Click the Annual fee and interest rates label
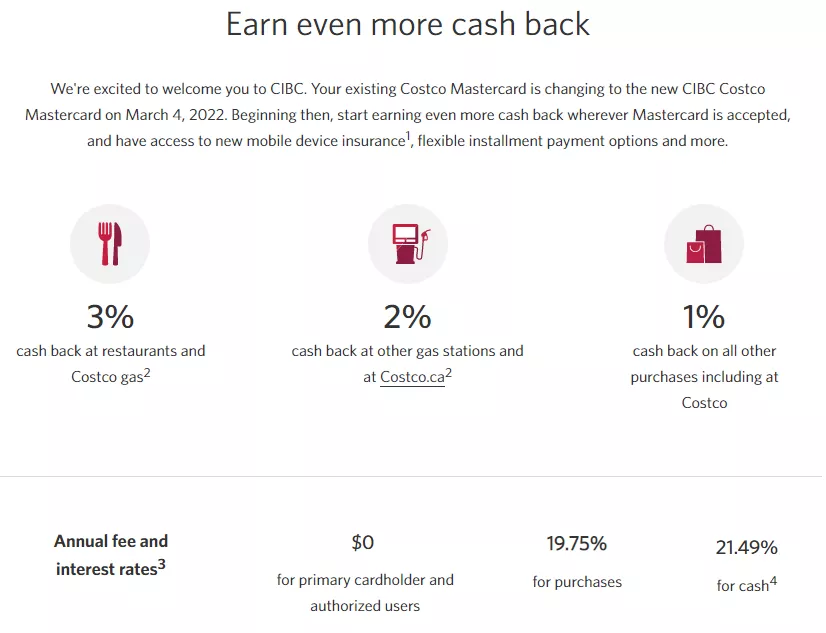826x633 pixels. pyautogui.click(x=111, y=555)
